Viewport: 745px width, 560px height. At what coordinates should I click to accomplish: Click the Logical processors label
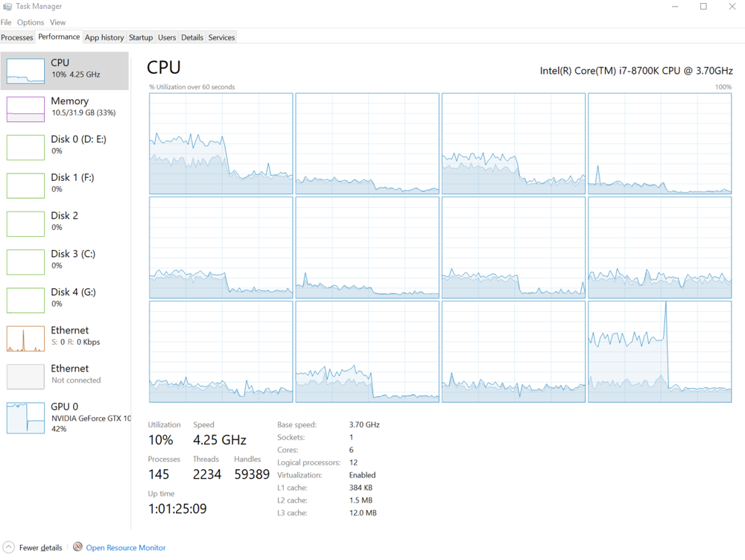tap(309, 462)
